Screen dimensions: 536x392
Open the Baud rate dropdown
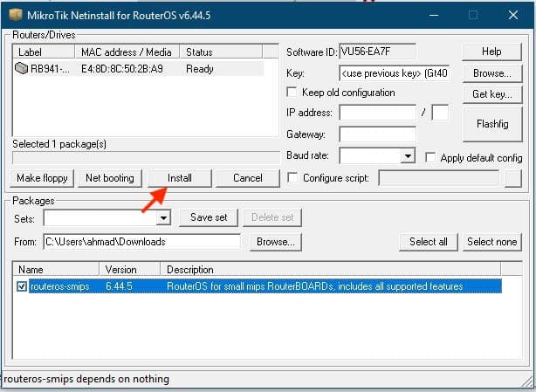408,156
